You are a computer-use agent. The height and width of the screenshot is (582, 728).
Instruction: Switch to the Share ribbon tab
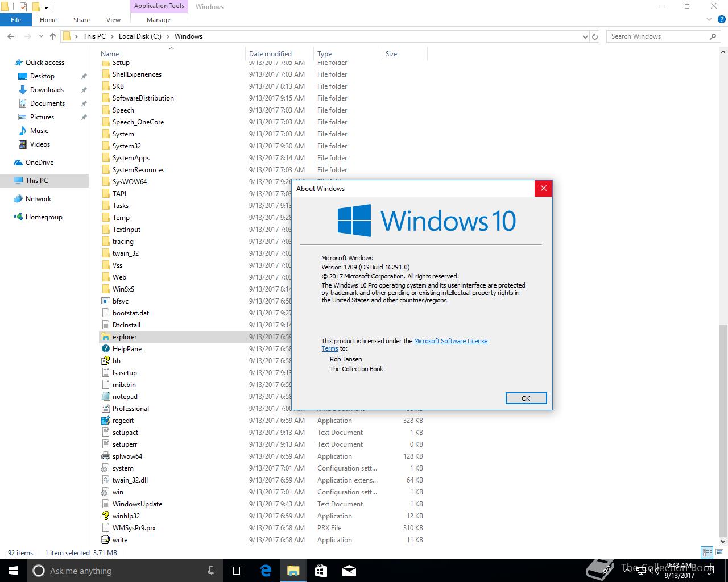coord(81,20)
